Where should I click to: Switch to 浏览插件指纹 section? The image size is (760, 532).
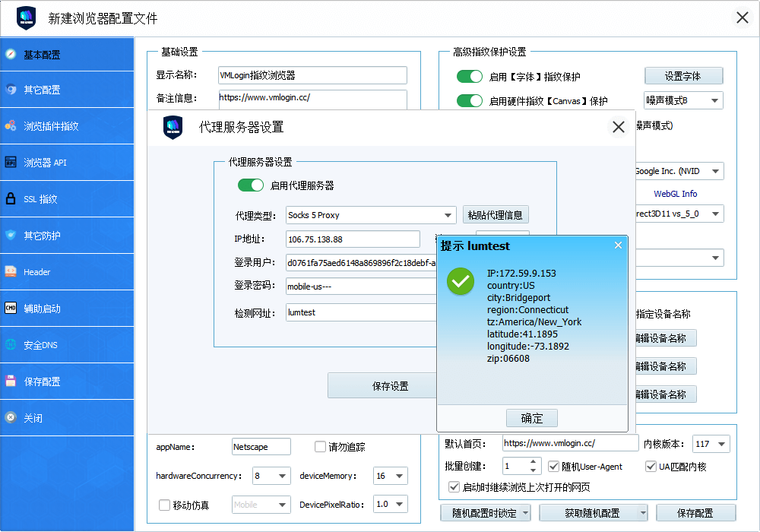(67, 126)
